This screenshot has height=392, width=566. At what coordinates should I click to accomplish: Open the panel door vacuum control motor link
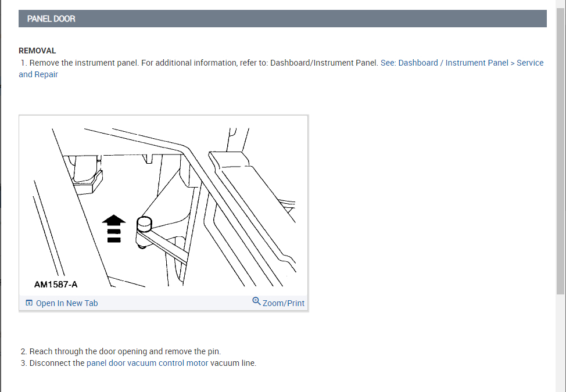pos(147,363)
